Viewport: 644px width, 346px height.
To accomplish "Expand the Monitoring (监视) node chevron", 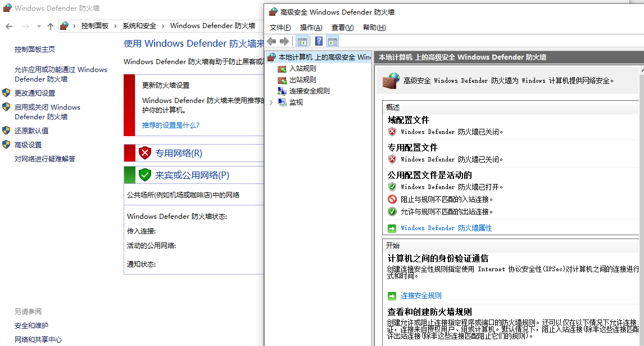I will pyautogui.click(x=271, y=102).
